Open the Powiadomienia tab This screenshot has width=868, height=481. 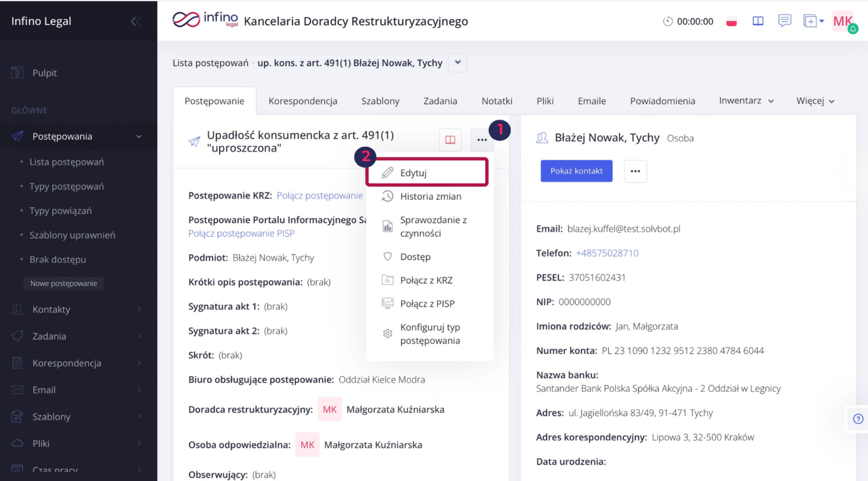pyautogui.click(x=662, y=101)
